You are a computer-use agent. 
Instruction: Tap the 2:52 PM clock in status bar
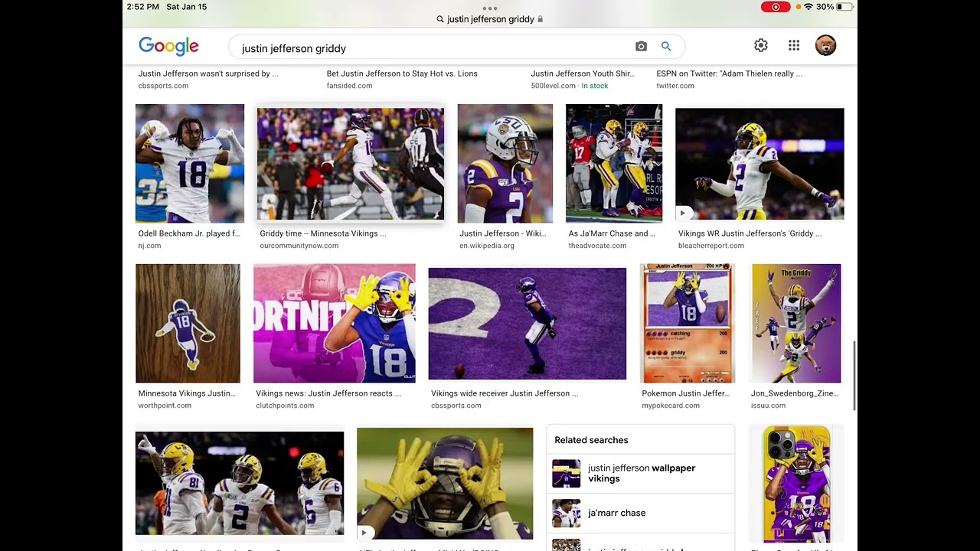click(x=142, y=7)
